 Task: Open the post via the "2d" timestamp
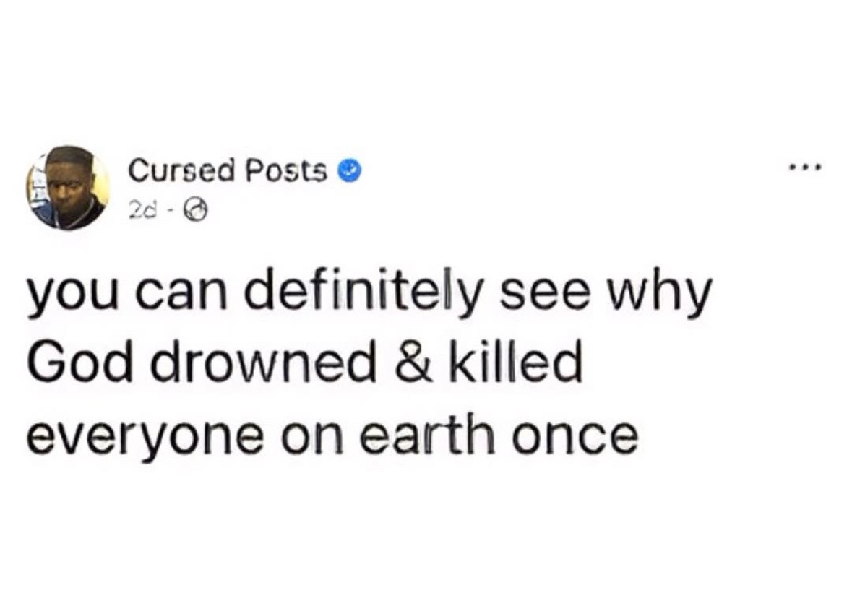(x=140, y=210)
